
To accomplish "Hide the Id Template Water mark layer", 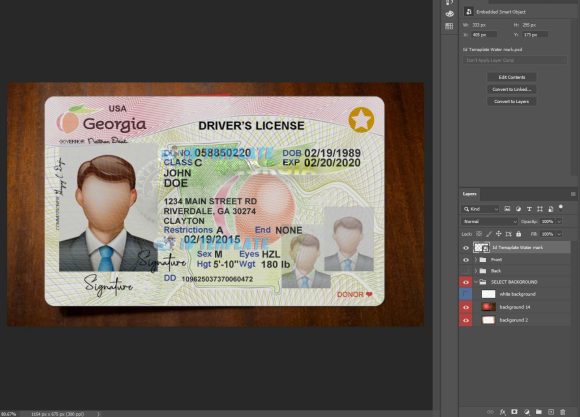I will click(x=466, y=248).
